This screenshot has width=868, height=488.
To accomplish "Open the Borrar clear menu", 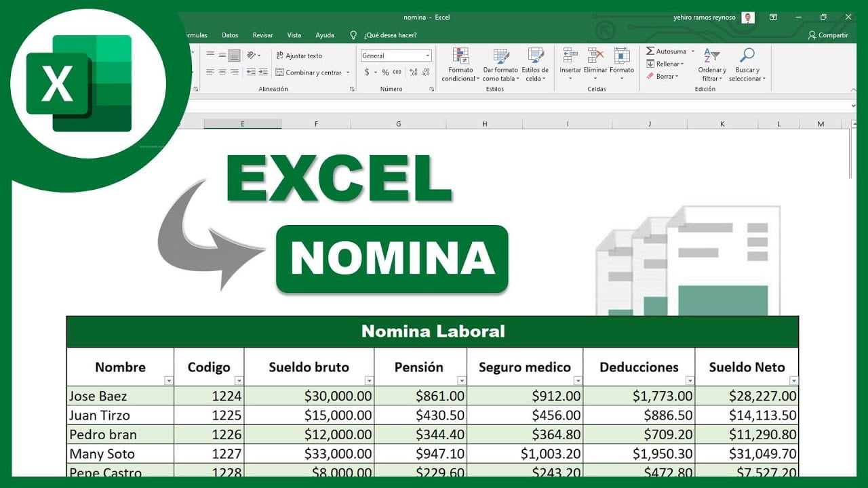I will 662,77.
